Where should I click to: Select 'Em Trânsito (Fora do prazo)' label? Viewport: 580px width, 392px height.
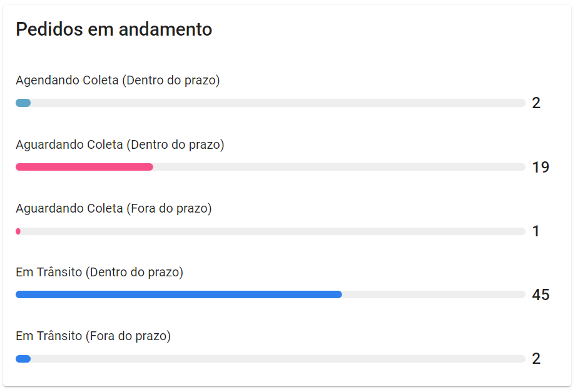93,336
